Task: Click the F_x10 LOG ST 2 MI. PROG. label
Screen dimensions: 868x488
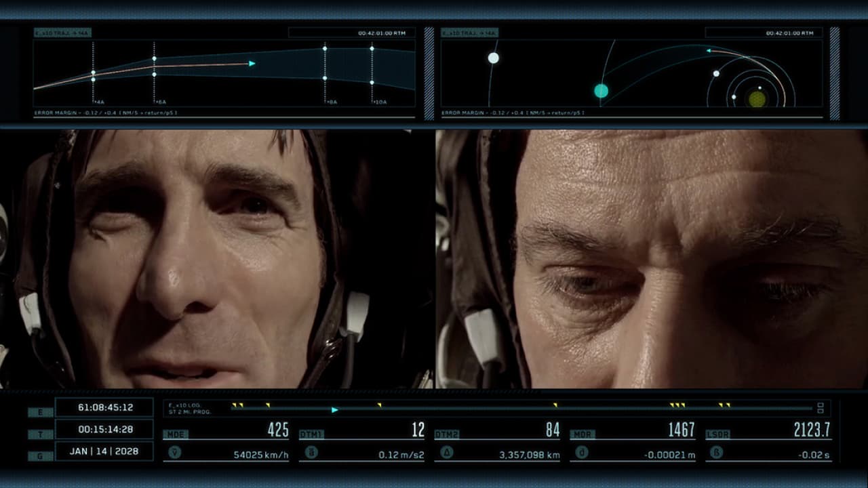Action: [x=189, y=408]
